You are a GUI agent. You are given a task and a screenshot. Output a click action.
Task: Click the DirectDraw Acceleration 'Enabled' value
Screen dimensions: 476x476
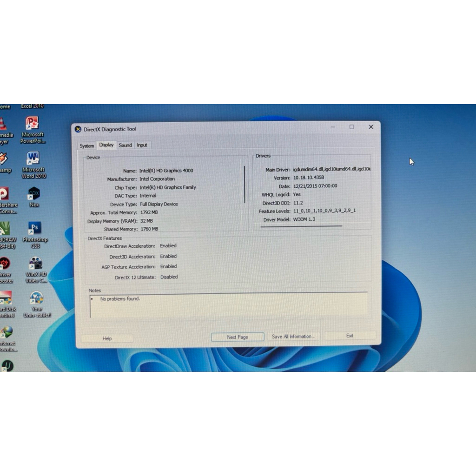(x=168, y=245)
